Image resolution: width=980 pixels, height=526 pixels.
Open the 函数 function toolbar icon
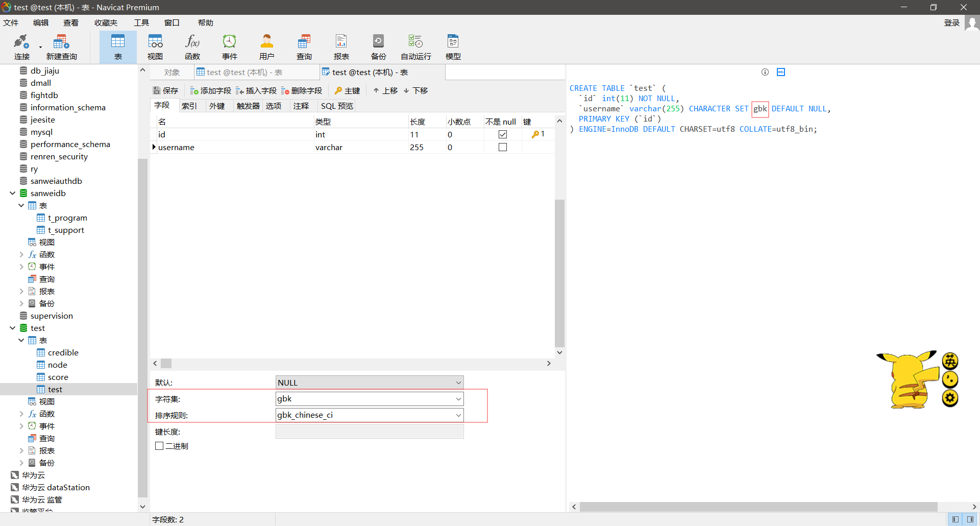tap(192, 47)
